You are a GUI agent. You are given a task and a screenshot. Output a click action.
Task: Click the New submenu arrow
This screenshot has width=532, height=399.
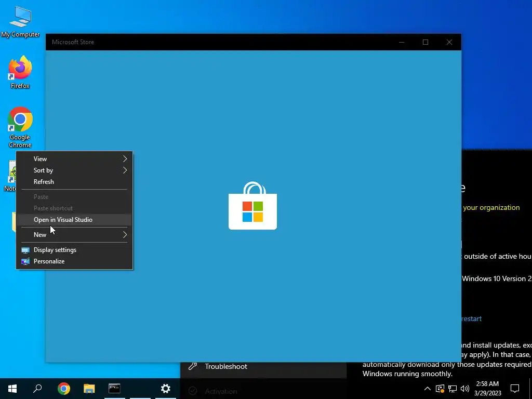tap(125, 235)
